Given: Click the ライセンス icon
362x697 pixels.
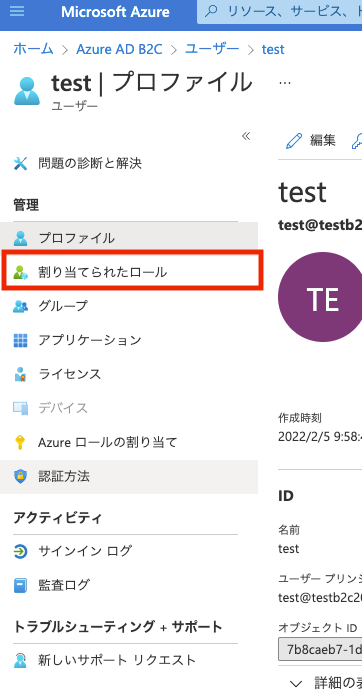Looking at the screenshot, I should click(20, 374).
